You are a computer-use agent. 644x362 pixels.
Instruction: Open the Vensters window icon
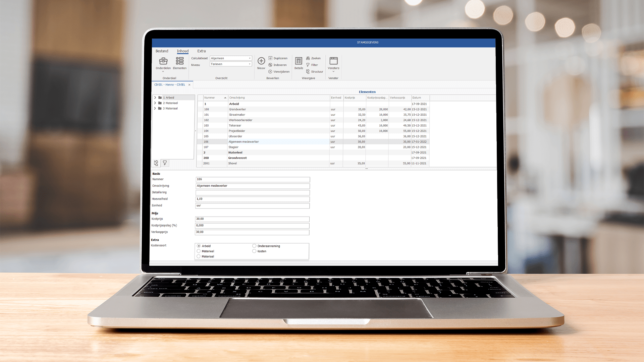(x=333, y=61)
